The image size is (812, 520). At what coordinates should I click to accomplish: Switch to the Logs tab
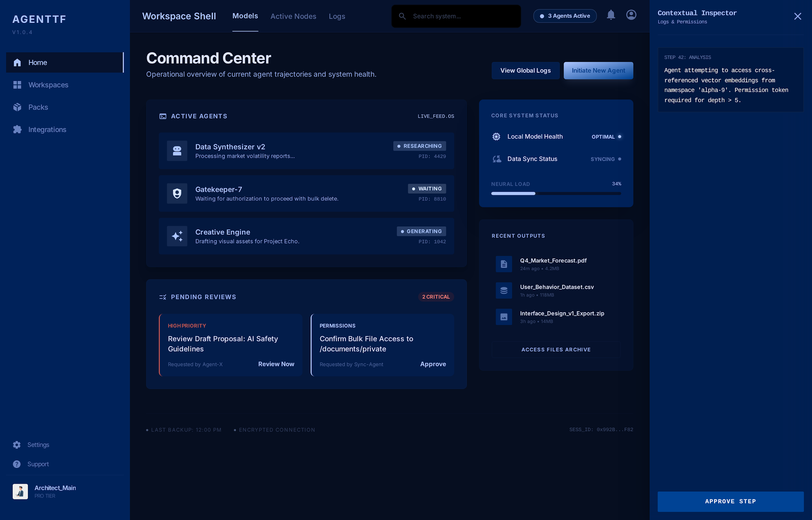pyautogui.click(x=337, y=16)
